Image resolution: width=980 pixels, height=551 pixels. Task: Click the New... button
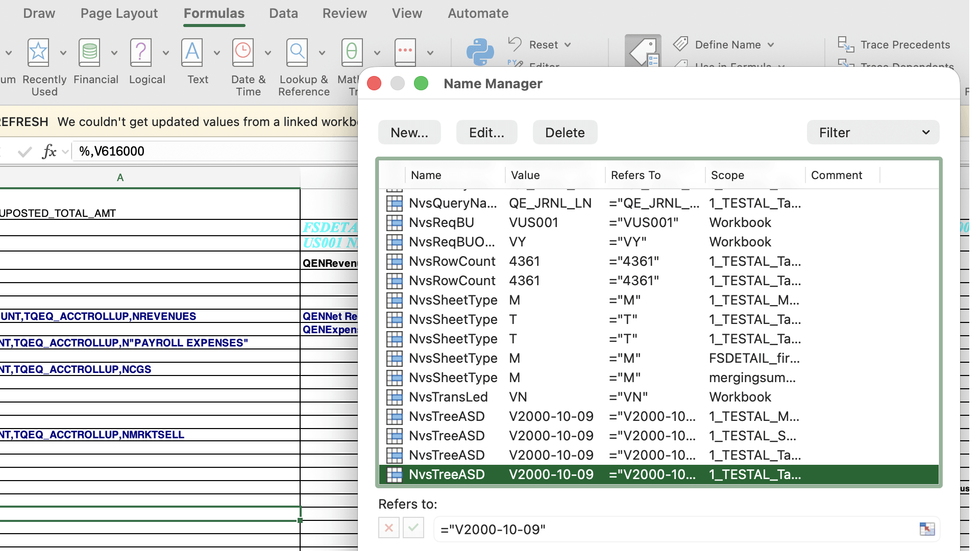pos(409,133)
